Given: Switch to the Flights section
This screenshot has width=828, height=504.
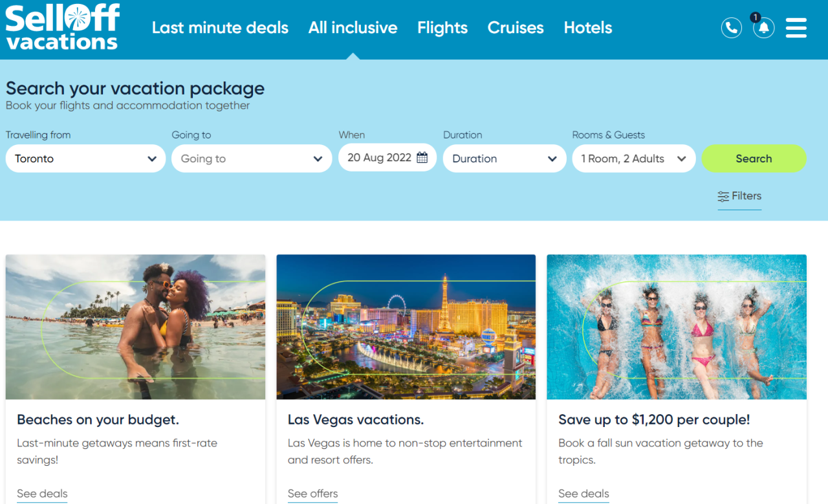Looking at the screenshot, I should (442, 28).
